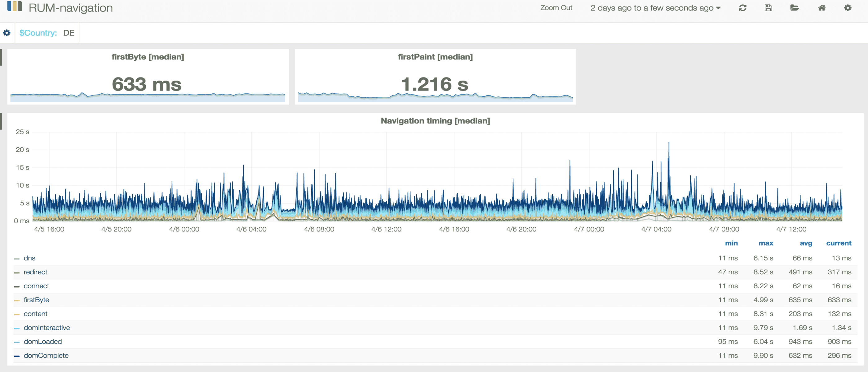Open the time range picker dropdown
This screenshot has width=868, height=372.
[x=655, y=8]
